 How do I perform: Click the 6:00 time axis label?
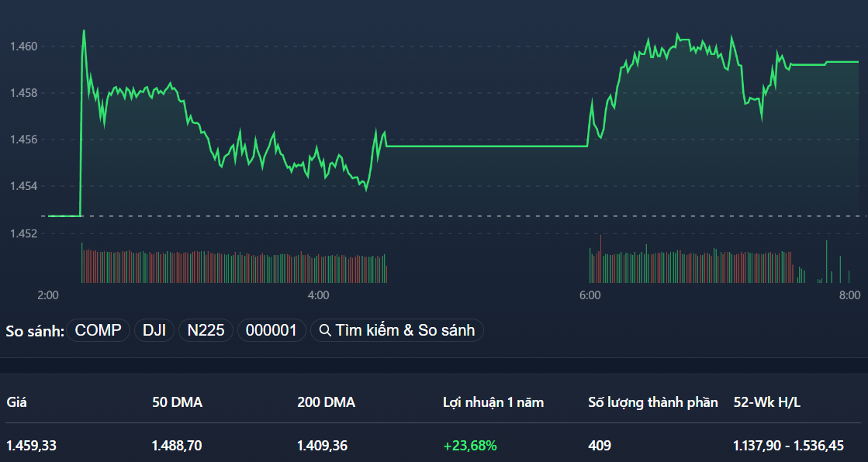590,295
